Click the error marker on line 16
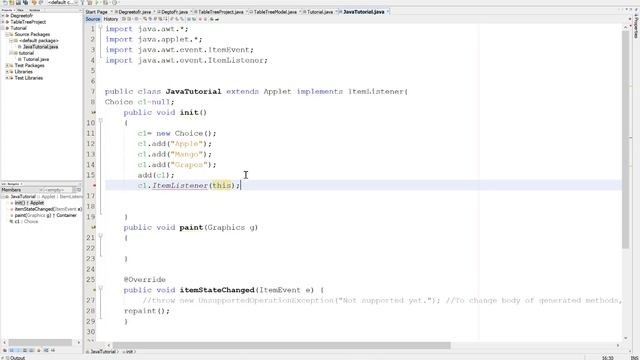 [94, 185]
